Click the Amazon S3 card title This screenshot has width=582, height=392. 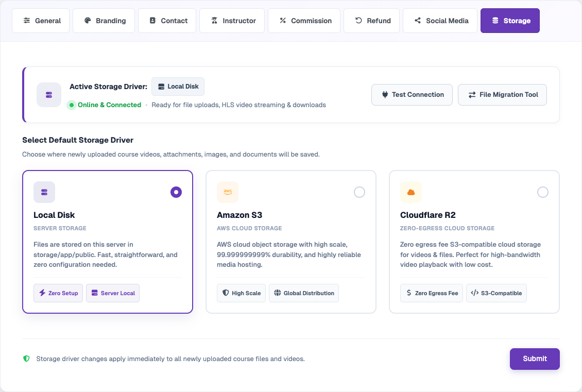click(239, 215)
